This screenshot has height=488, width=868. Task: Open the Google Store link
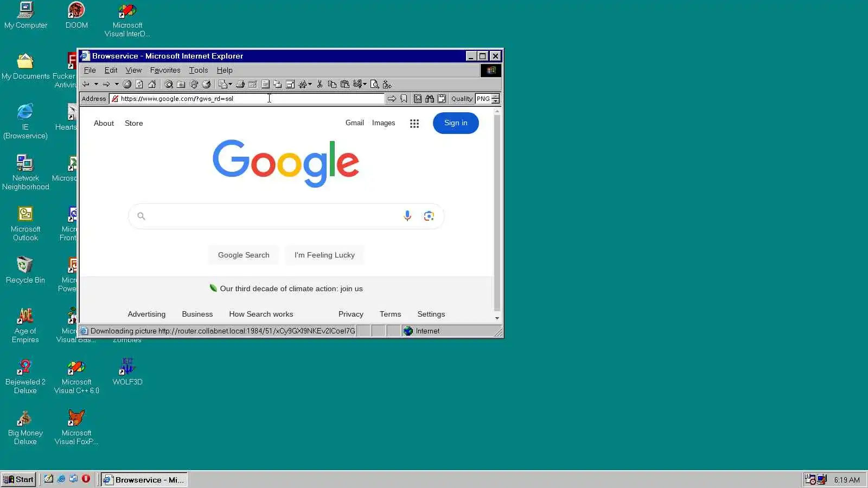click(x=134, y=123)
